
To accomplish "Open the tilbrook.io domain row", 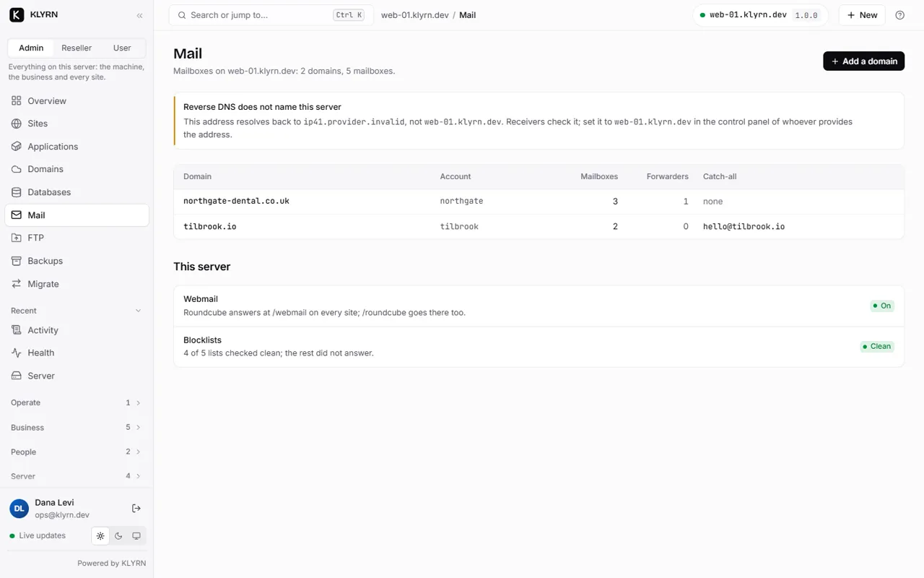I will coord(539,227).
